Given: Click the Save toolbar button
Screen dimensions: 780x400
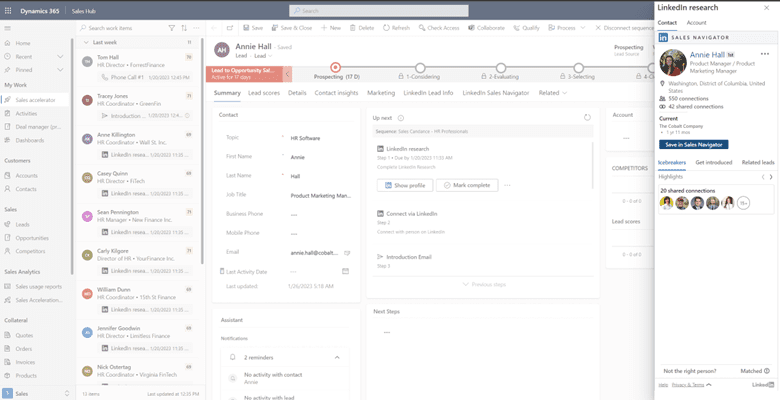Looking at the screenshot, I should coord(253,28).
